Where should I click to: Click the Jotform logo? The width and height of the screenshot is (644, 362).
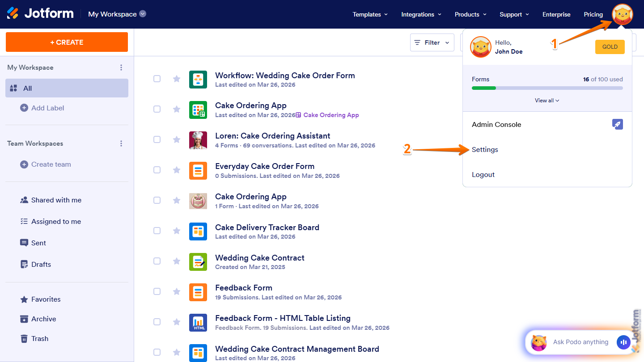pos(40,14)
